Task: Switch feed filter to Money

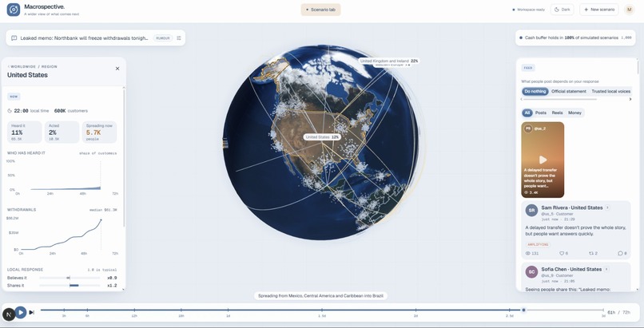Action: 574,113
